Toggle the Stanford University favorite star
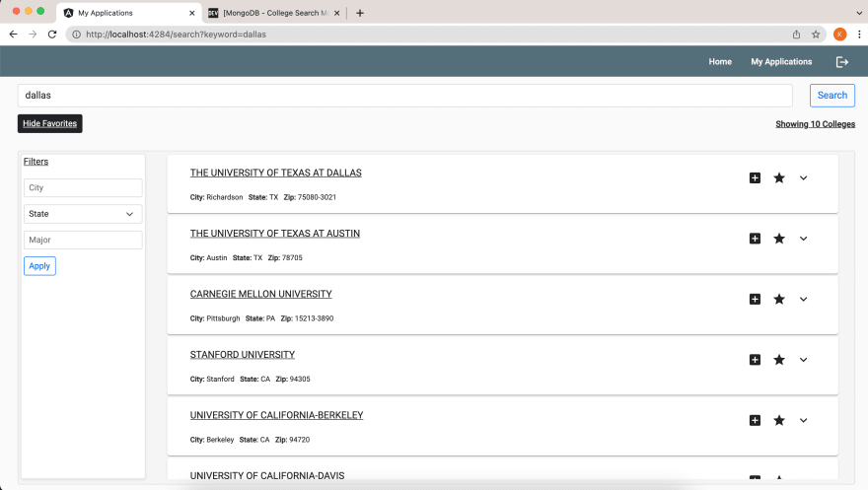This screenshot has width=868, height=490. 779,360
